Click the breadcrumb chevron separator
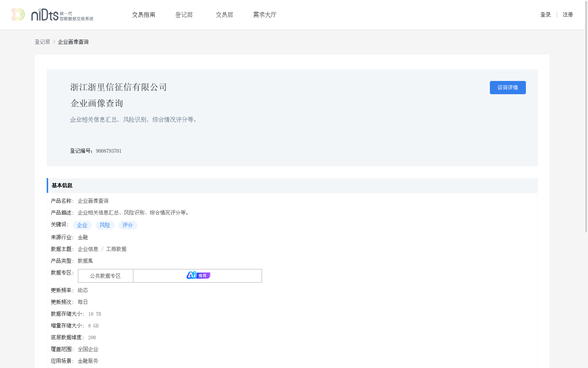 (x=54, y=42)
